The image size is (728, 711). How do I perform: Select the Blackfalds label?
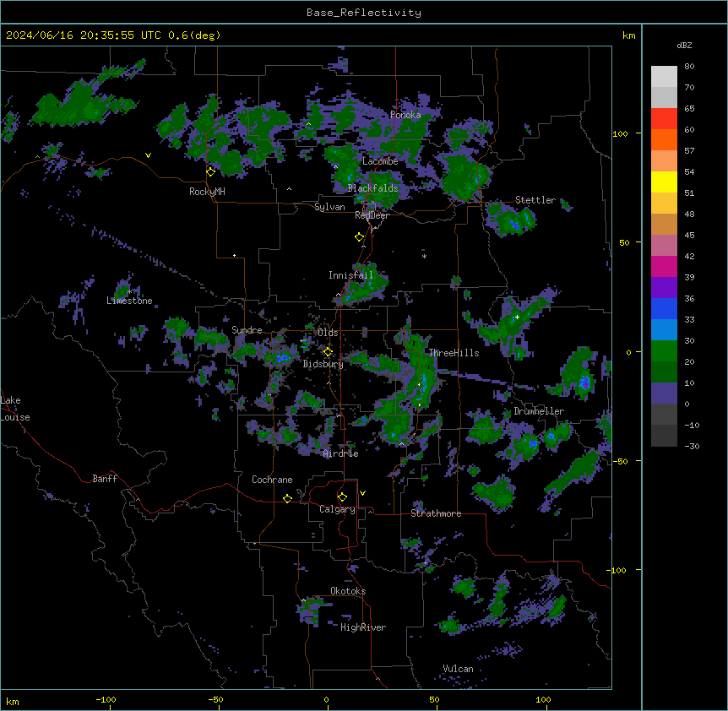click(x=372, y=188)
